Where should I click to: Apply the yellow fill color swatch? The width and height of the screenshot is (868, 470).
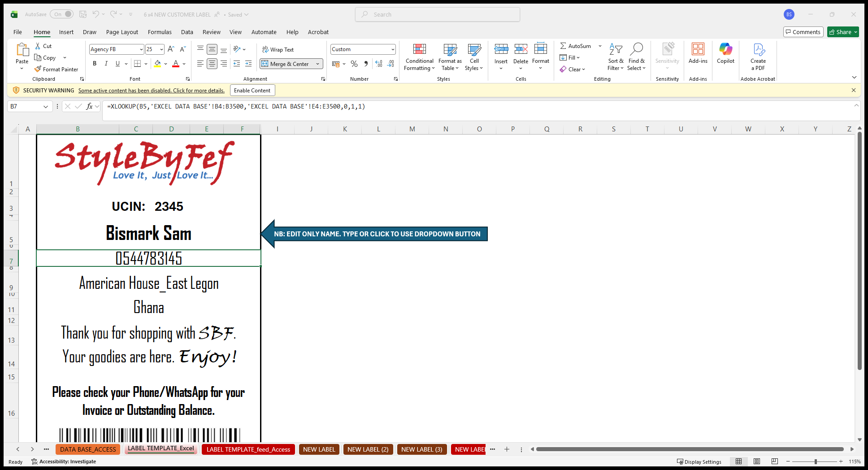click(157, 64)
